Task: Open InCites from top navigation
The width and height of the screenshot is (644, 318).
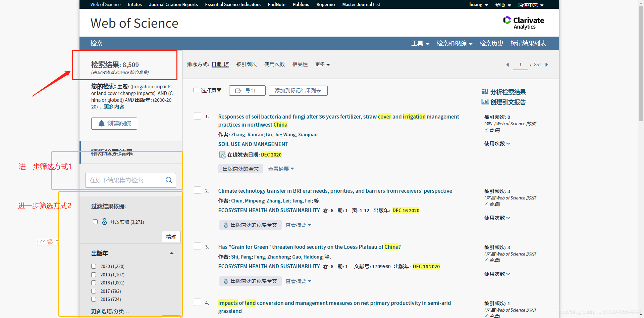Action: [x=135, y=4]
